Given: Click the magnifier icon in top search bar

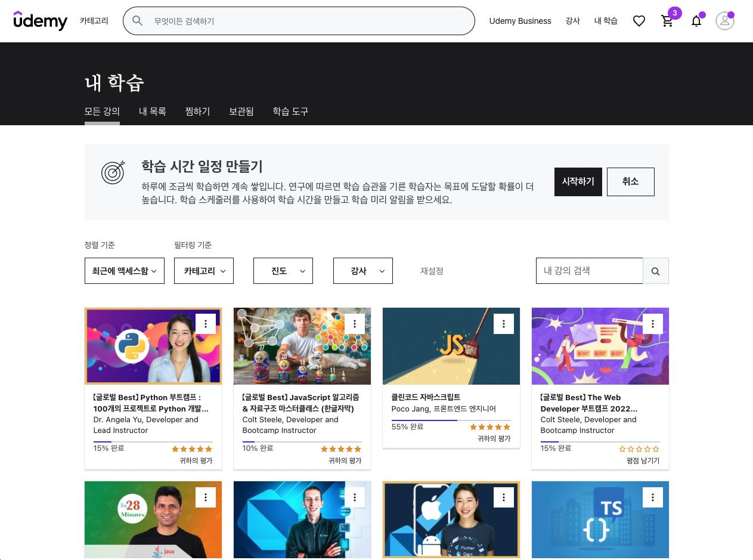Looking at the screenshot, I should tap(138, 21).
